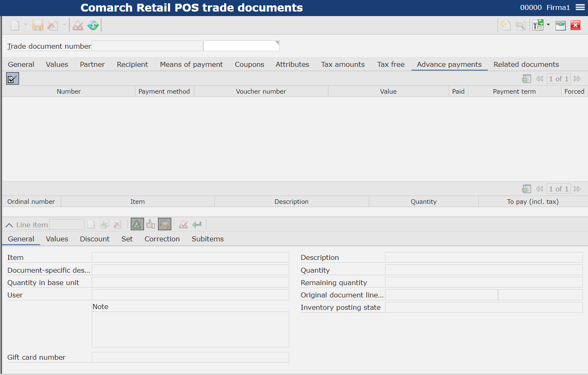Viewport: 588px width, 375px height.
Task: Click the Note text area
Action: click(190, 329)
